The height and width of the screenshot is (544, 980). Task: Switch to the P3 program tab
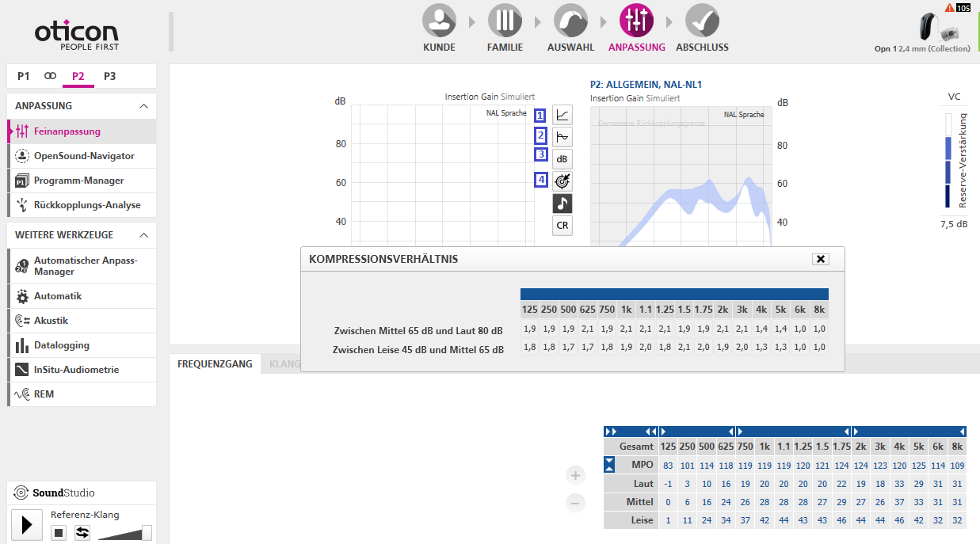109,76
